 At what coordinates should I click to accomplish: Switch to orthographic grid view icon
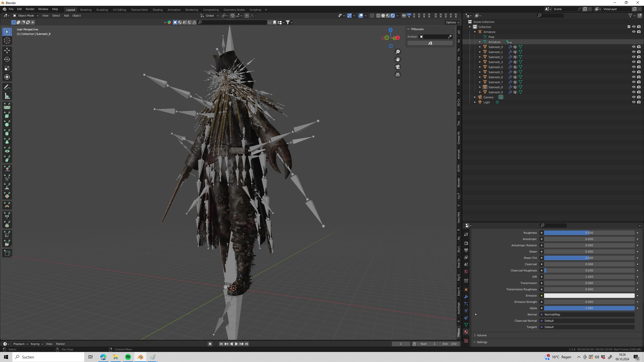pos(398,75)
